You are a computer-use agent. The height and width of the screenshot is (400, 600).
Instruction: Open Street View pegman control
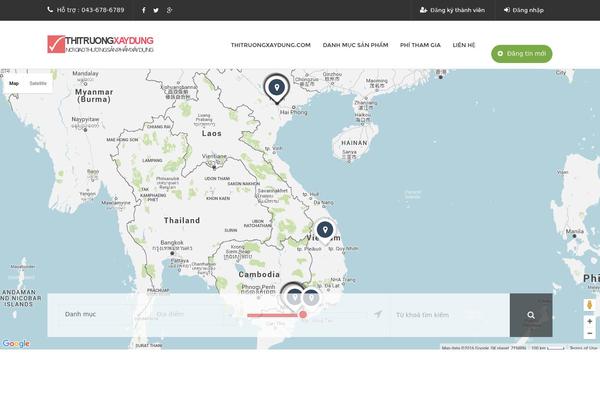tap(590, 305)
